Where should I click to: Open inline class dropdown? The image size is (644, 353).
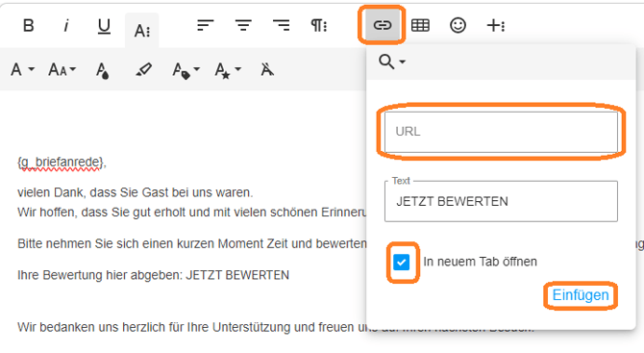tap(186, 70)
